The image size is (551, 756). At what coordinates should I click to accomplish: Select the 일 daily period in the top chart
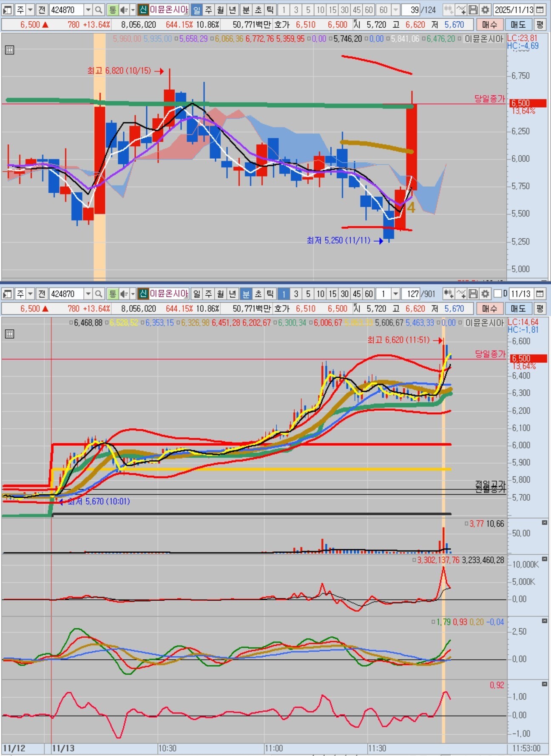[x=196, y=10]
